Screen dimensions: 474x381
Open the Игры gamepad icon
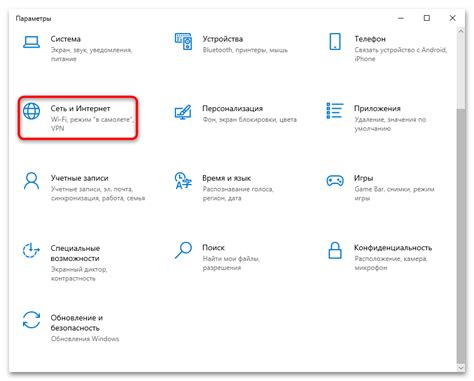click(x=335, y=181)
